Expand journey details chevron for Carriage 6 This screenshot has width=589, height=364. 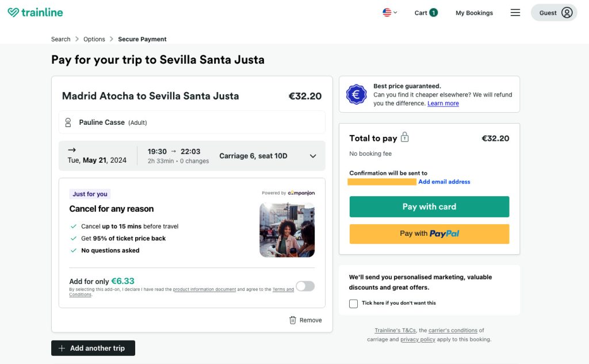[x=313, y=156]
